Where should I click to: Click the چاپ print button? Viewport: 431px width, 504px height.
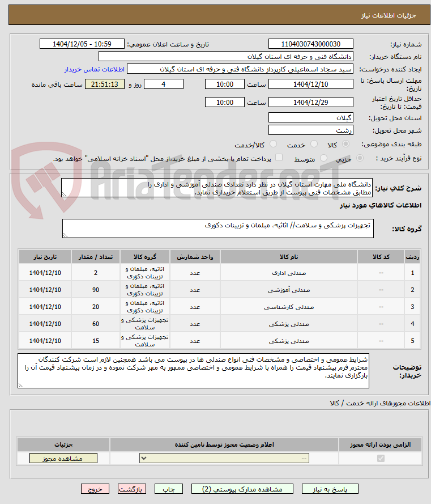[x=169, y=489]
